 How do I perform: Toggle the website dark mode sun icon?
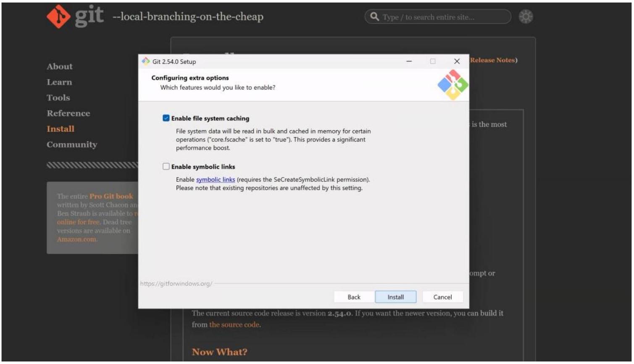526,17
